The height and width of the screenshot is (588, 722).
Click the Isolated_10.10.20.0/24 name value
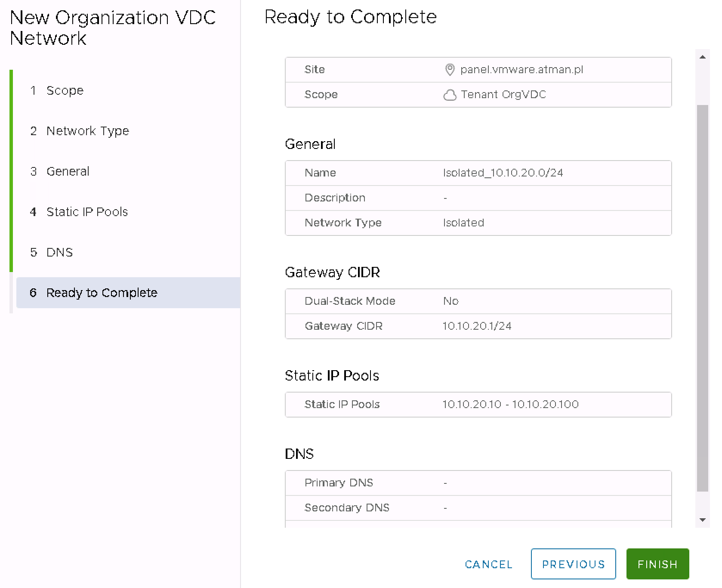503,173
